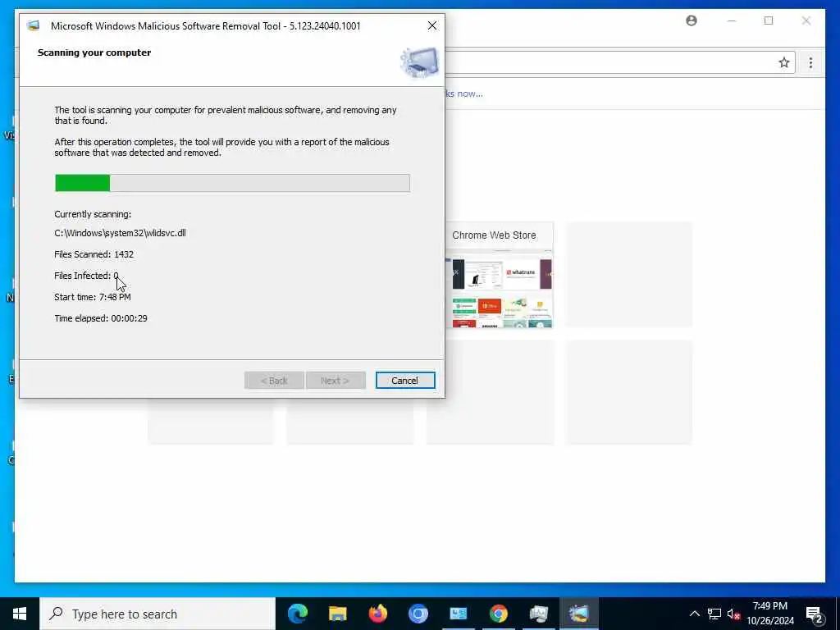The image size is (840, 630).
Task: Select the file path C:\Windows\system32\wlidsvc.dll
Action: pos(120,233)
